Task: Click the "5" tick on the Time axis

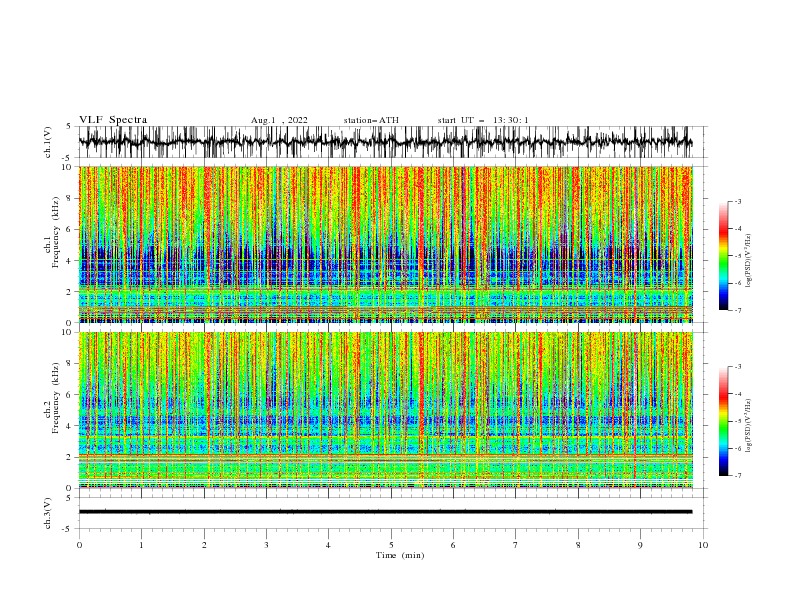Action: [x=391, y=545]
